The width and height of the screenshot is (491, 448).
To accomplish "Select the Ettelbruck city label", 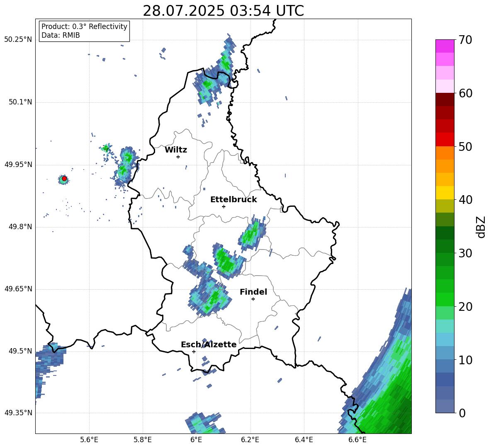I will (233, 200).
